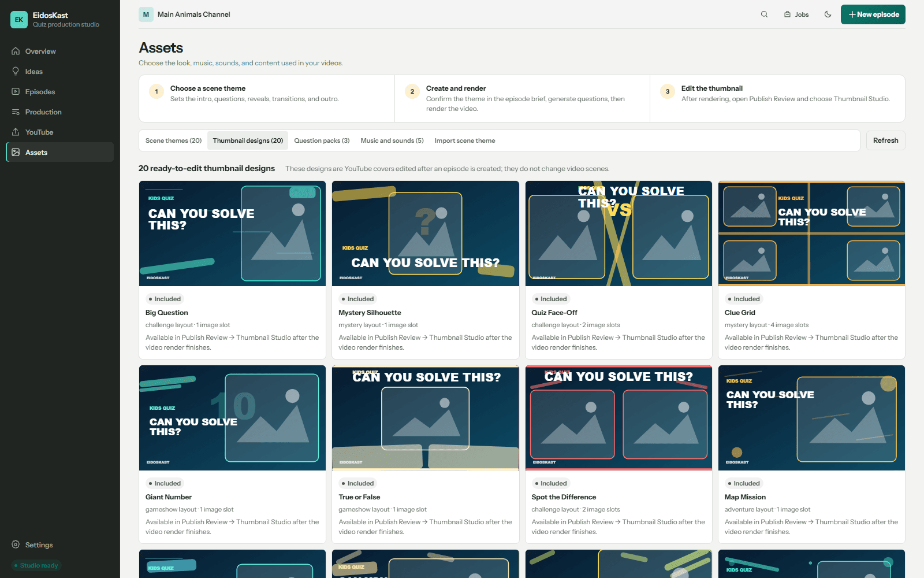
Task: Switch to Scene themes (20) tab
Action: click(173, 140)
